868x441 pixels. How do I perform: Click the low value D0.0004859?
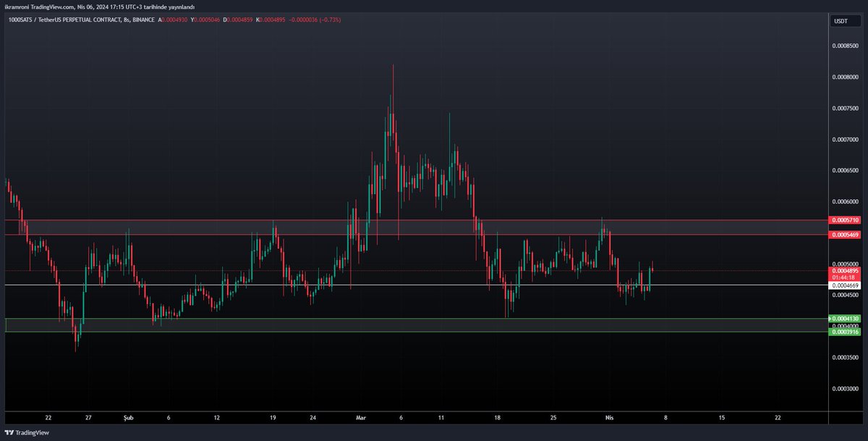[x=237, y=20]
